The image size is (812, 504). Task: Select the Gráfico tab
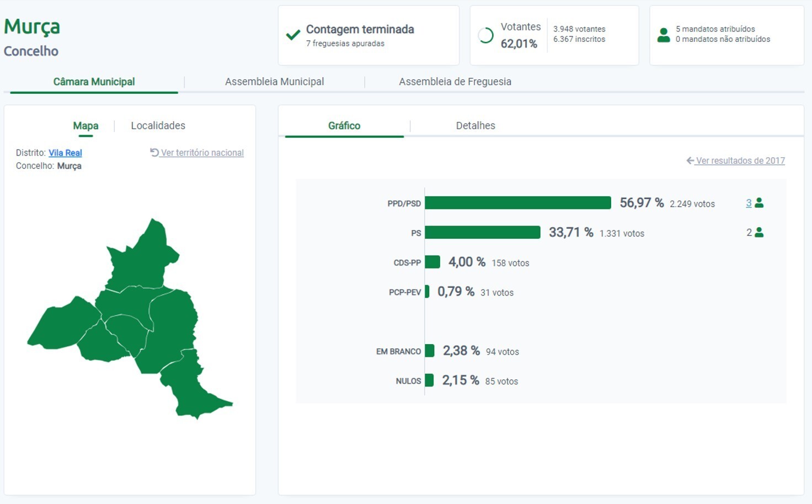[344, 126]
